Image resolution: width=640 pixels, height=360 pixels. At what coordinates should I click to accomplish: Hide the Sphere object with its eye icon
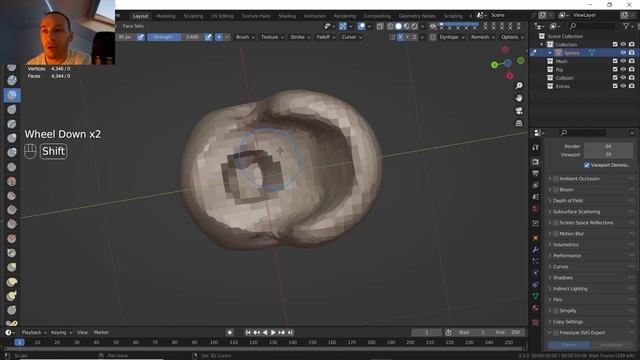coord(623,53)
